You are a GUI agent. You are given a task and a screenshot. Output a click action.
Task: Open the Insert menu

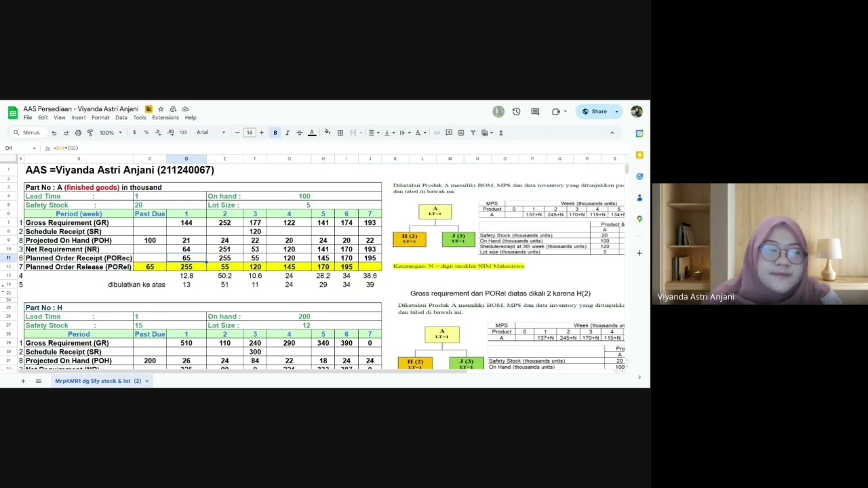click(x=79, y=118)
